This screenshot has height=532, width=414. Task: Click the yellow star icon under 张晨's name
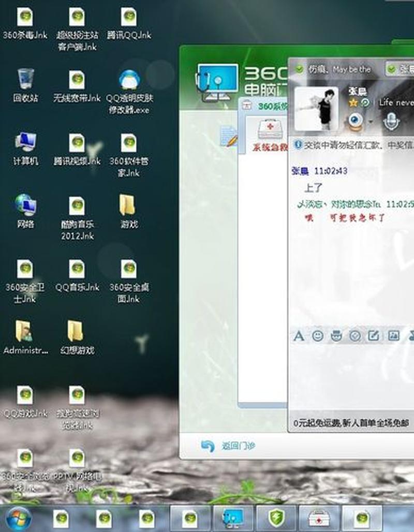point(353,102)
